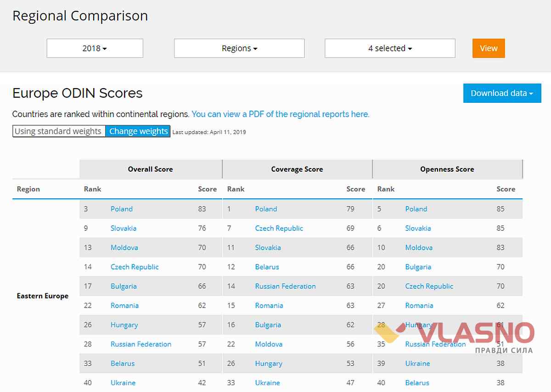Open Czech Republic in Openness Score column
The height and width of the screenshot is (392, 551).
coord(429,286)
